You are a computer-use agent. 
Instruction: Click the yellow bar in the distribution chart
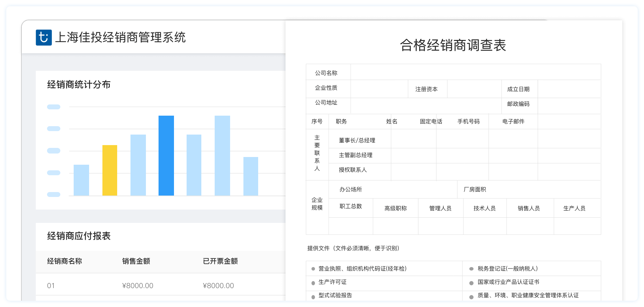coord(110,170)
